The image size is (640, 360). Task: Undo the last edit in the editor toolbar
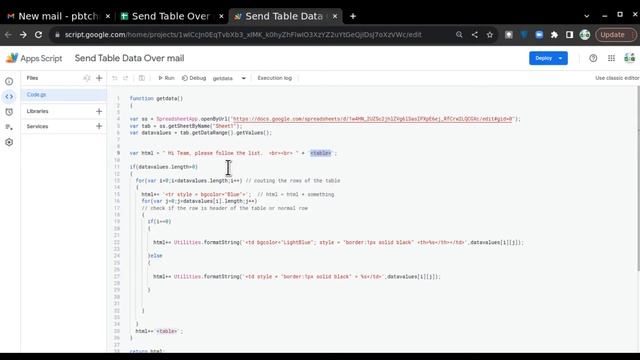coord(115,78)
